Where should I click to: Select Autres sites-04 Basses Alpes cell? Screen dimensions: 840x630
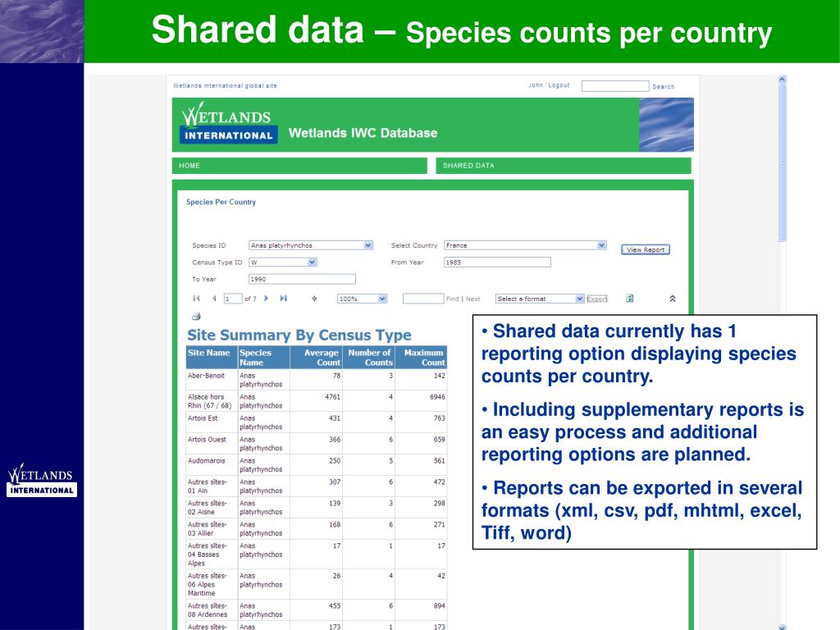pyautogui.click(x=212, y=555)
